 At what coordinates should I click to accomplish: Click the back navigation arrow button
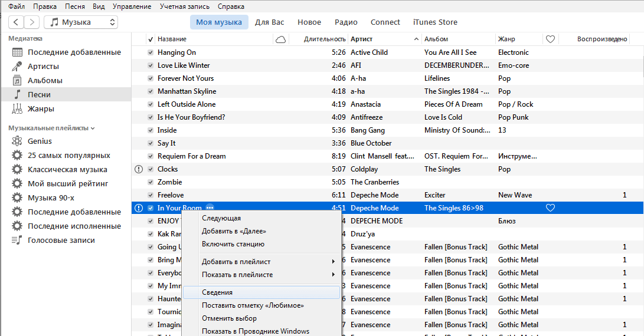[16, 22]
